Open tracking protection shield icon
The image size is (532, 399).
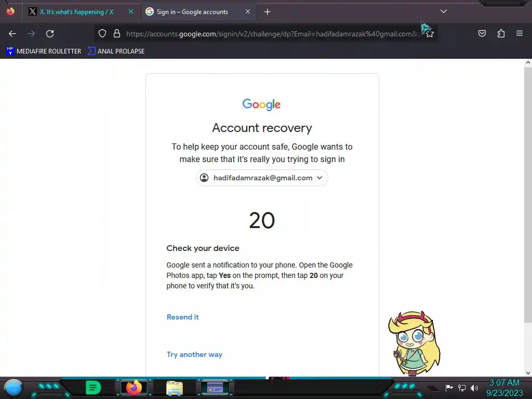click(102, 34)
